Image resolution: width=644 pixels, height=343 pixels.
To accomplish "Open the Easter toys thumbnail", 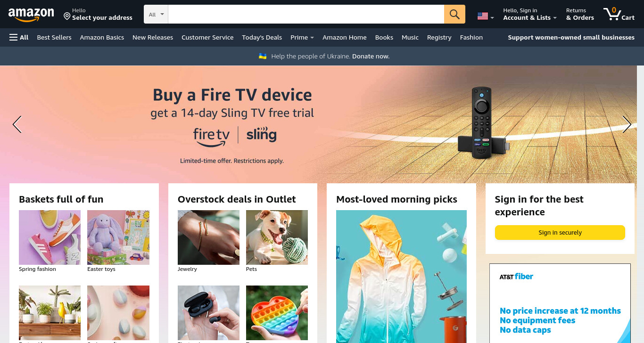I will click(118, 237).
